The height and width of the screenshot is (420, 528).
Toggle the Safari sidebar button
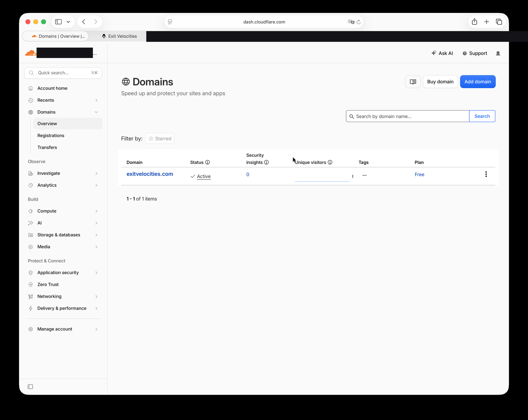click(58, 22)
